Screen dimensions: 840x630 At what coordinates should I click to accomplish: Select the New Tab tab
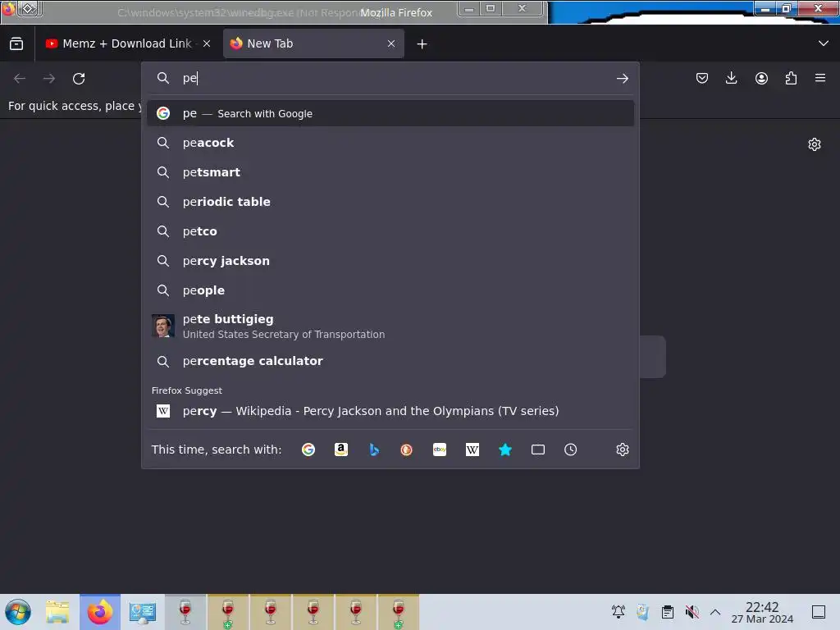(x=313, y=43)
